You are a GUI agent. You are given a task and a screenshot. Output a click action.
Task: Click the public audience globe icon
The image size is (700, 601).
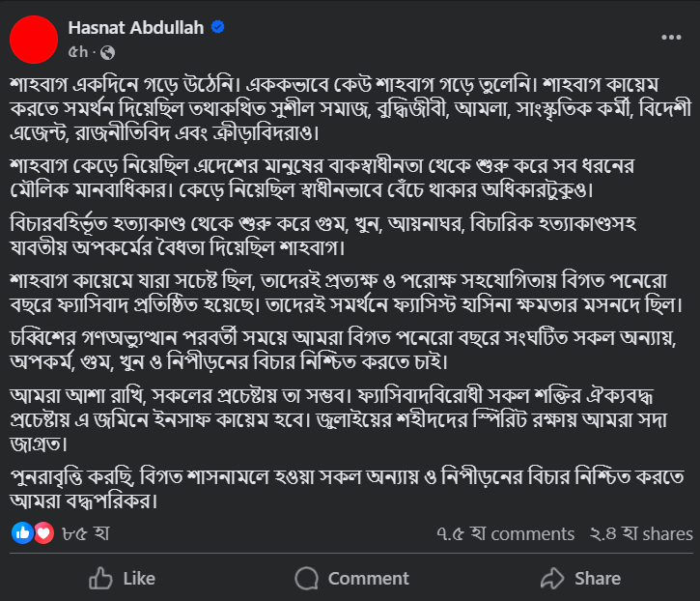click(106, 51)
